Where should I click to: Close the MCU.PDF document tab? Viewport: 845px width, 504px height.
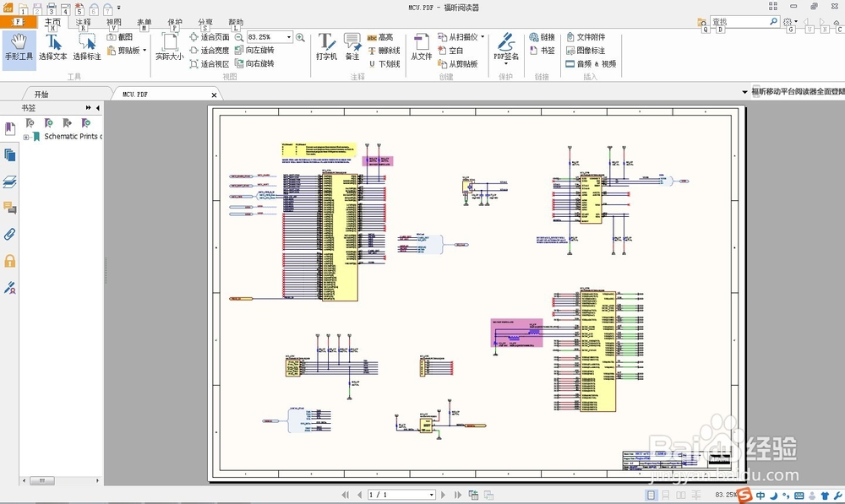tap(214, 95)
